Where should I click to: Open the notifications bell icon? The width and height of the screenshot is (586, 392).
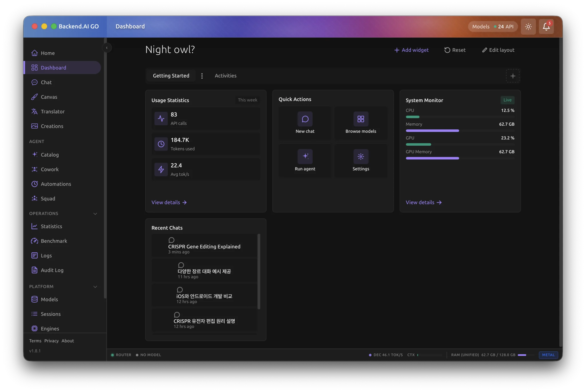(546, 27)
